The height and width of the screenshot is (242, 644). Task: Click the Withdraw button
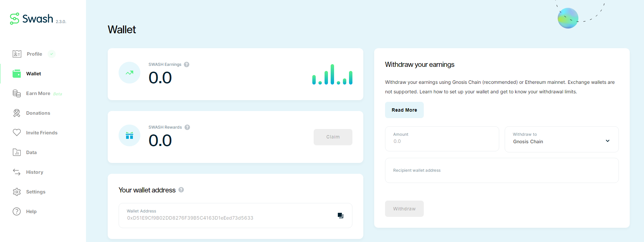point(404,209)
